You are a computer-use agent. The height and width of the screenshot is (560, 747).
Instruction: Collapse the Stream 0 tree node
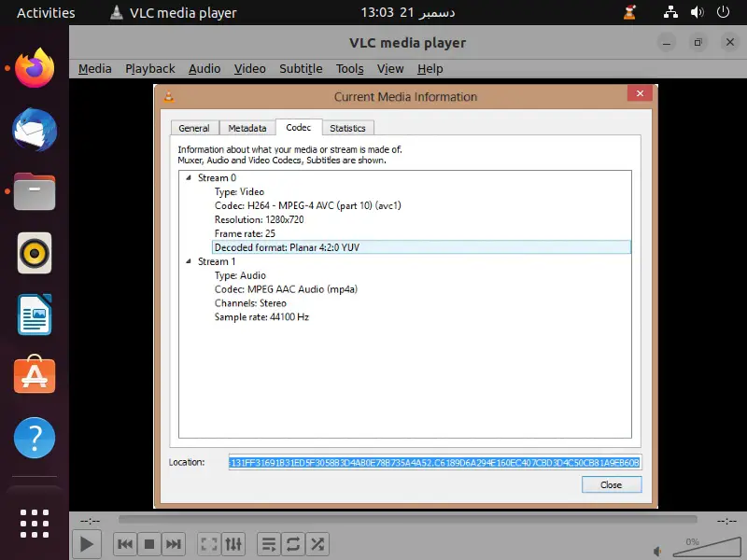[189, 177]
